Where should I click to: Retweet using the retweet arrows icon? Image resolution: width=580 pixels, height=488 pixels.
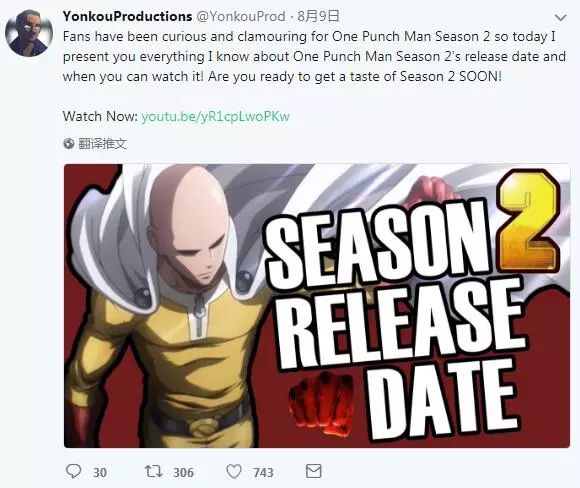click(153, 471)
